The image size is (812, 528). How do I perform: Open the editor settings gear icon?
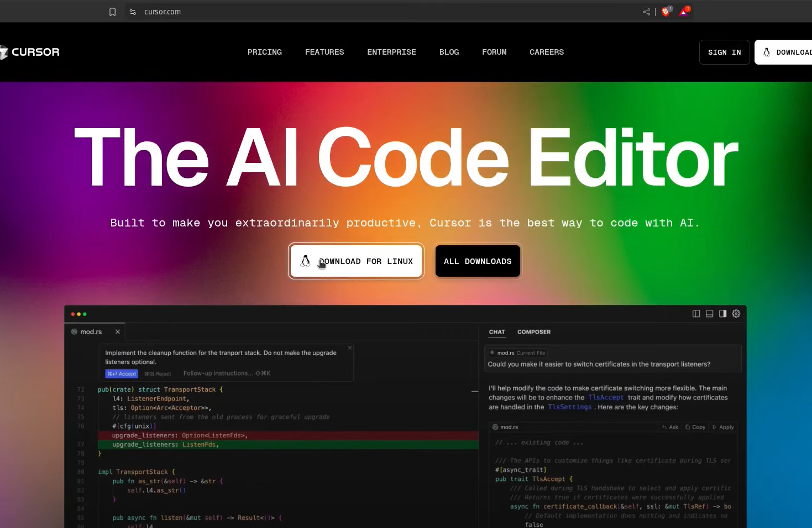click(x=736, y=314)
